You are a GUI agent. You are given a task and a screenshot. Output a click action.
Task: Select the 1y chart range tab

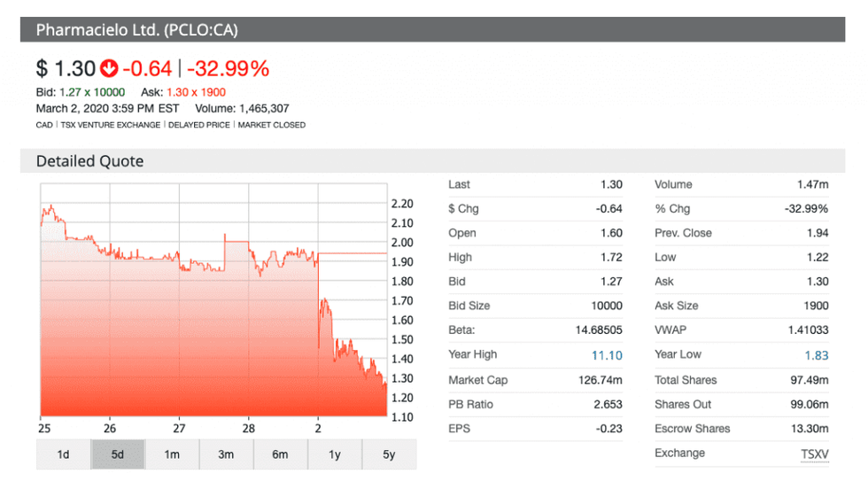pos(334,454)
